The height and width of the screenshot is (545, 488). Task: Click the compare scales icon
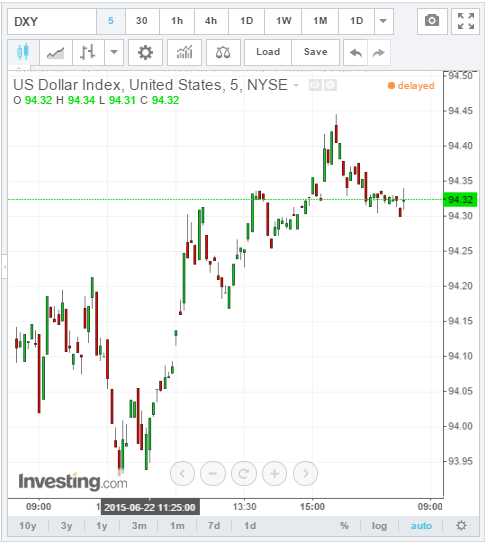tap(223, 52)
